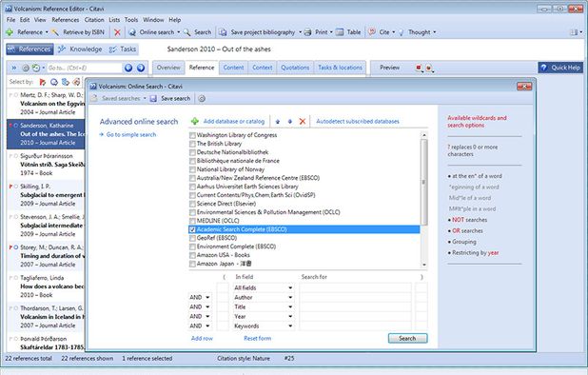Click Search for field in All fields row
Viewport: 588px width, 375px height.
pyautogui.click(x=355, y=288)
